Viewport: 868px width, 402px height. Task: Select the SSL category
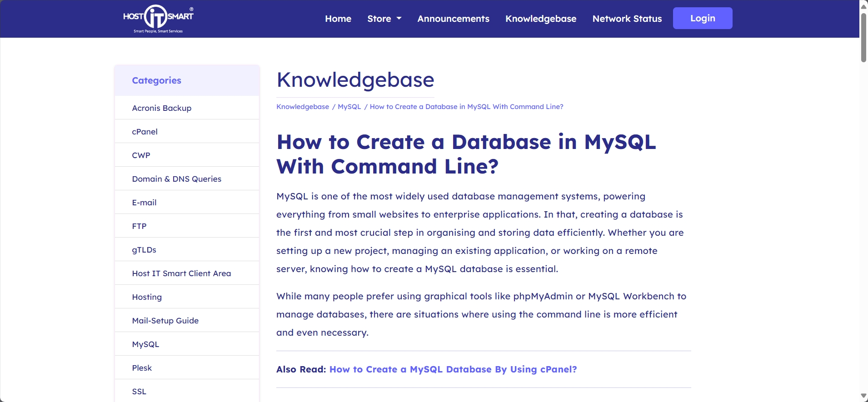click(187, 391)
